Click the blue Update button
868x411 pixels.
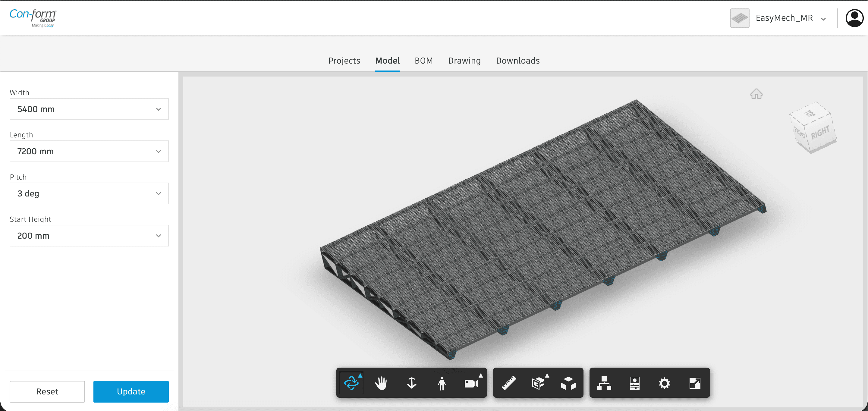coord(131,391)
